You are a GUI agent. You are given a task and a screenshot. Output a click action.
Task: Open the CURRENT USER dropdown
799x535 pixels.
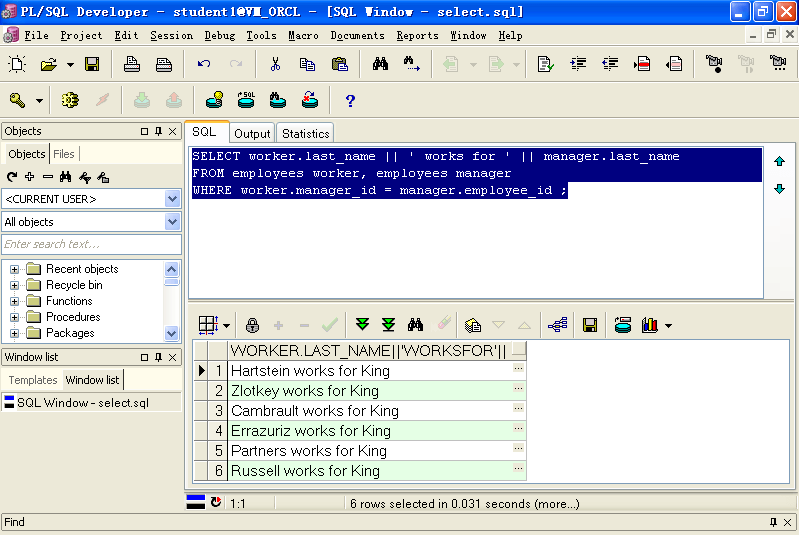click(x=172, y=199)
